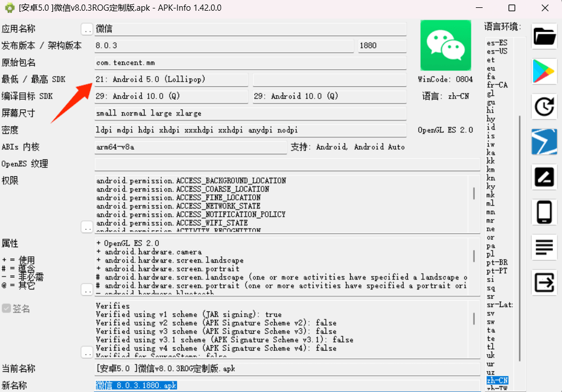Image resolution: width=562 pixels, height=392 pixels.
Task: Click the version field showing 8.0.3
Action: click(x=224, y=46)
